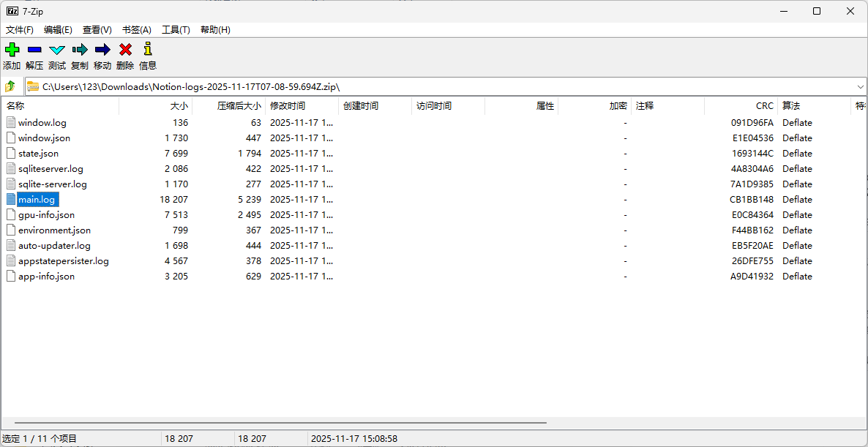Click the folder icon in address bar
The image size is (868, 447).
point(33,86)
